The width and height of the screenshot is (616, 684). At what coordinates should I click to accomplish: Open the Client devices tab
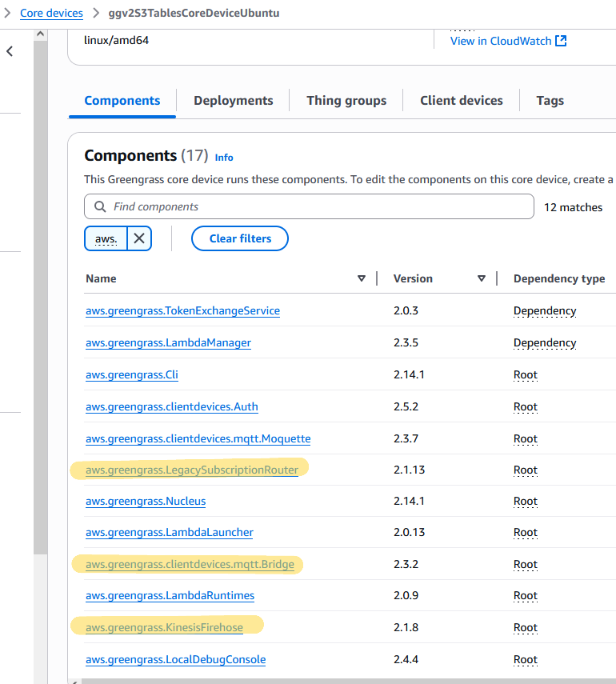pos(461,101)
